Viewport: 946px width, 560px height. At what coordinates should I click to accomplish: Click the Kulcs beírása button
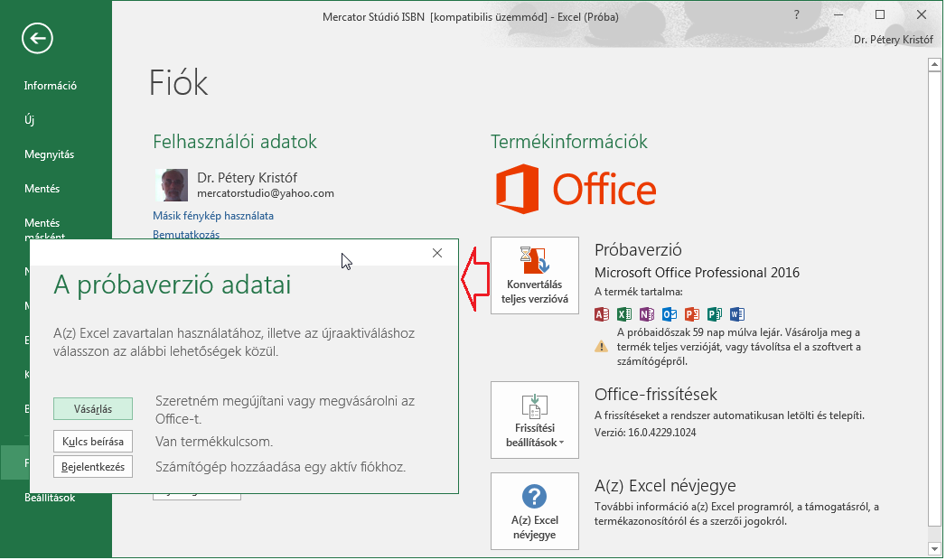tap(93, 442)
